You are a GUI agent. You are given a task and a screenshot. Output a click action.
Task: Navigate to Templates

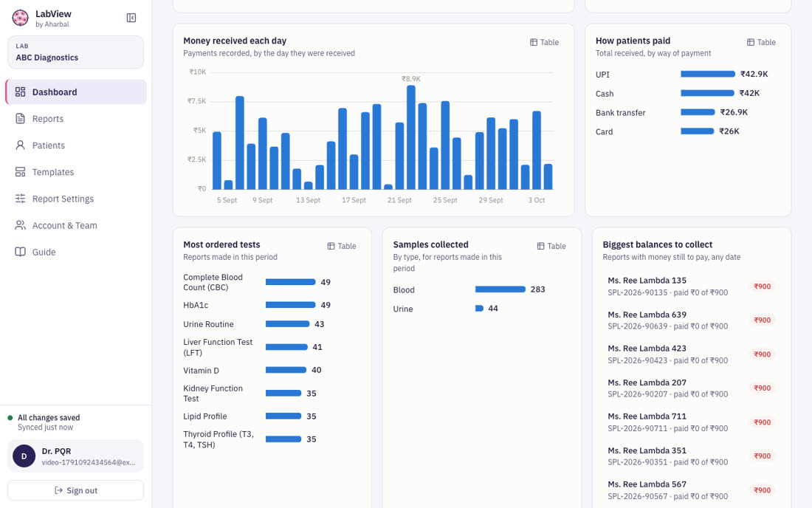[x=76, y=172]
